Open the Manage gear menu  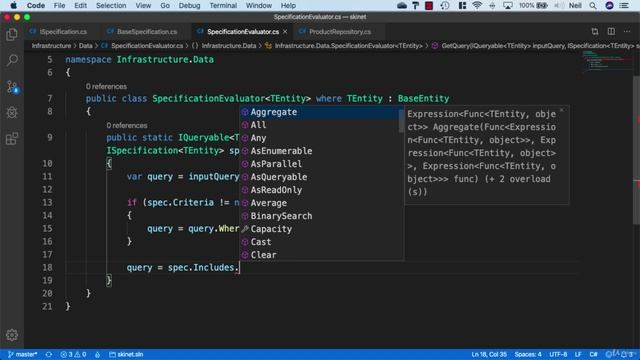pyautogui.click(x=12, y=335)
